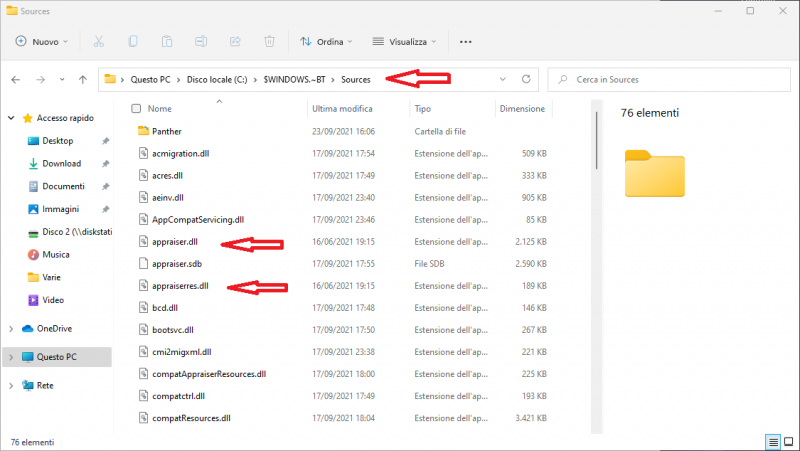Sort by Dimensione column header

click(x=522, y=109)
